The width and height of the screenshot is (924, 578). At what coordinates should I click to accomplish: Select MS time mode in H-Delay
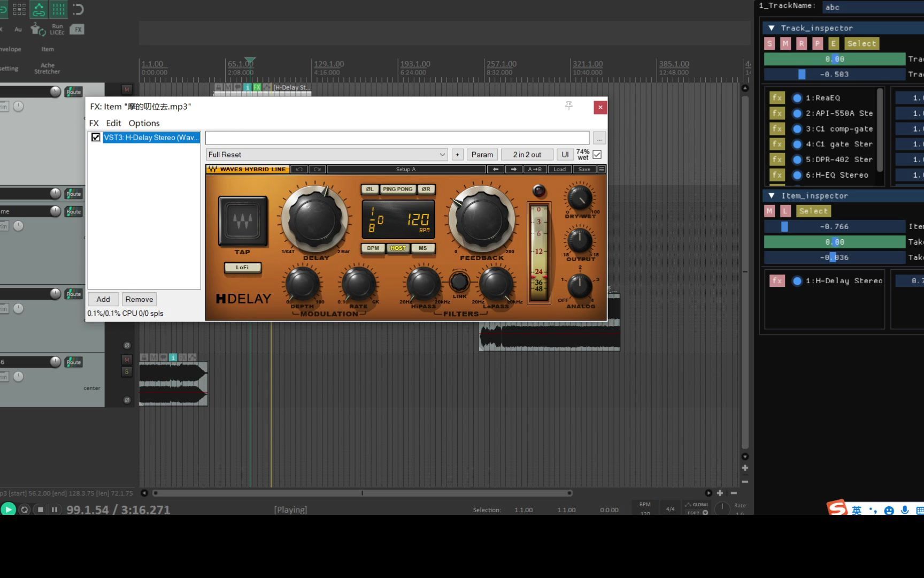[423, 248]
